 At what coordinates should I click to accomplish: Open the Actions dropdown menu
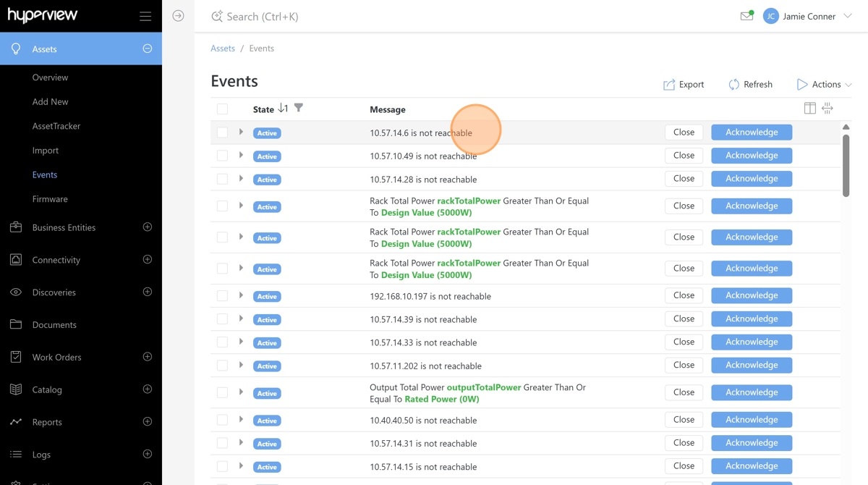(824, 85)
